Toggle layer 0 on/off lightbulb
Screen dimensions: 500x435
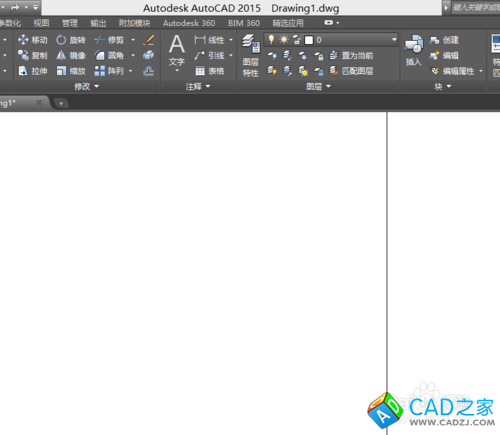[x=271, y=40]
